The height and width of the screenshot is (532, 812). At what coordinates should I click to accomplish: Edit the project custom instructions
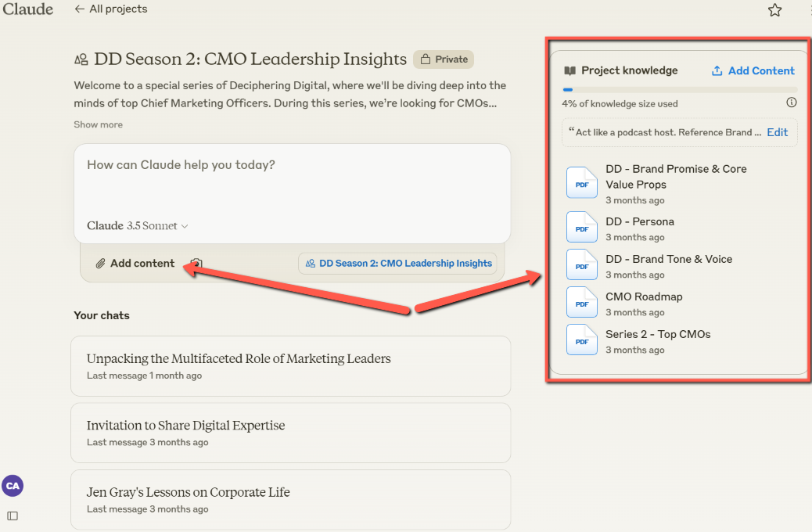(x=777, y=132)
